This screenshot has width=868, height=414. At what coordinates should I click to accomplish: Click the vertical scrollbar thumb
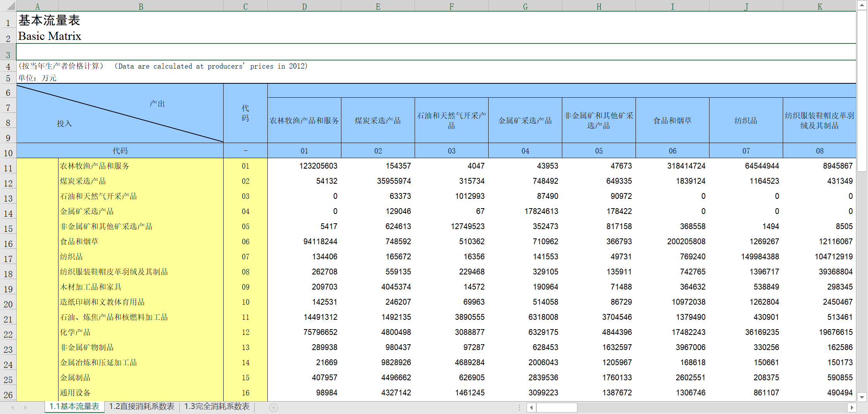(862, 91)
